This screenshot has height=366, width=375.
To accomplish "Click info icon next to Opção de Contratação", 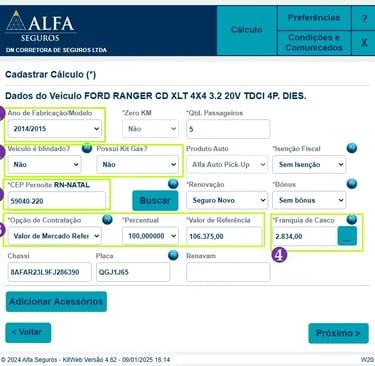I will pos(107,219).
